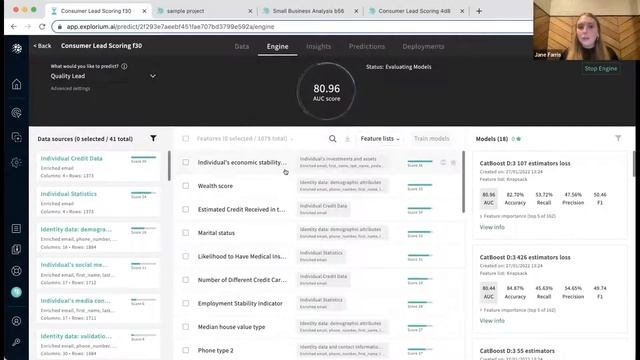Click the 80.96 AUC score progress circle
The width and height of the screenshot is (640, 360).
[x=326, y=91]
